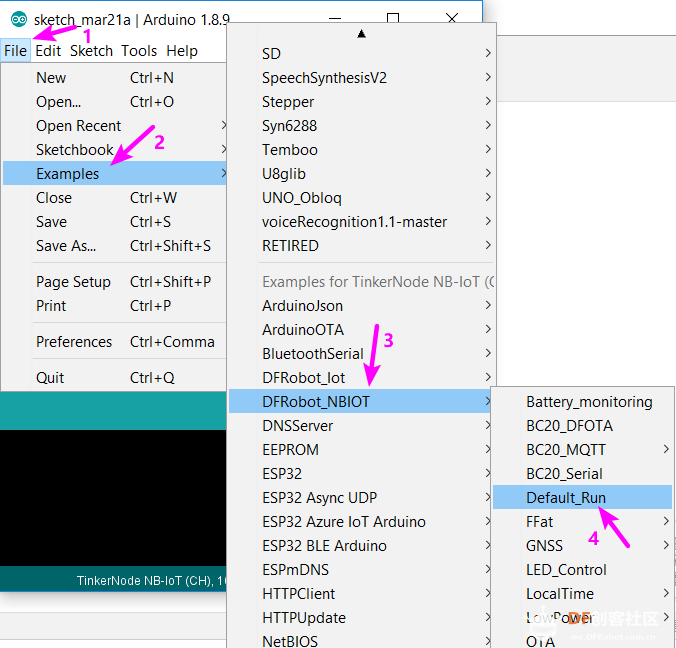Open the ESPmDNS examples submenu

coord(361,570)
